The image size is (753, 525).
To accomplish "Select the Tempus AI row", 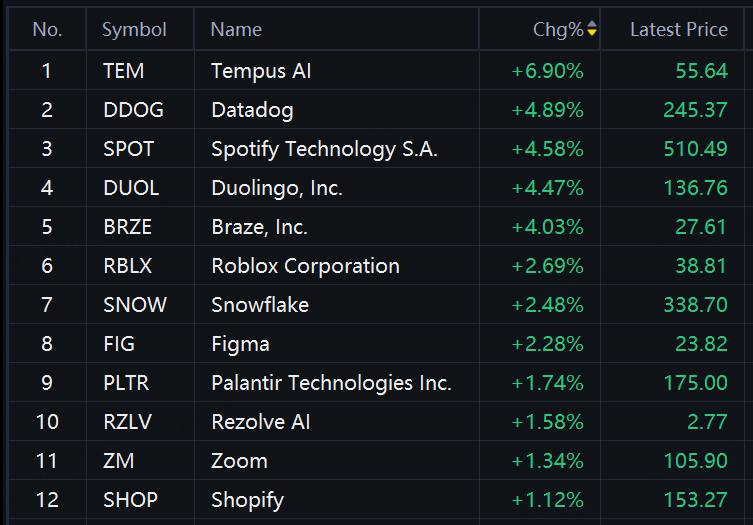I will point(376,71).
